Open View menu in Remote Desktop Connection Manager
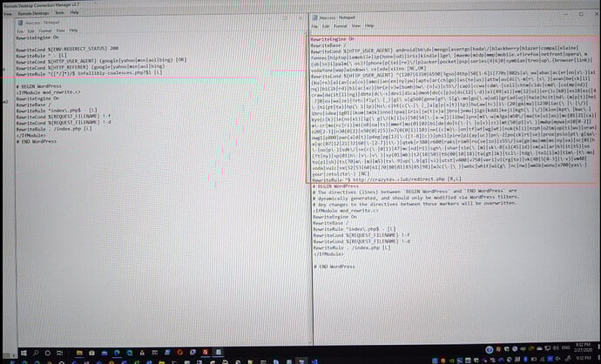This screenshot has height=364, width=601. [7, 13]
